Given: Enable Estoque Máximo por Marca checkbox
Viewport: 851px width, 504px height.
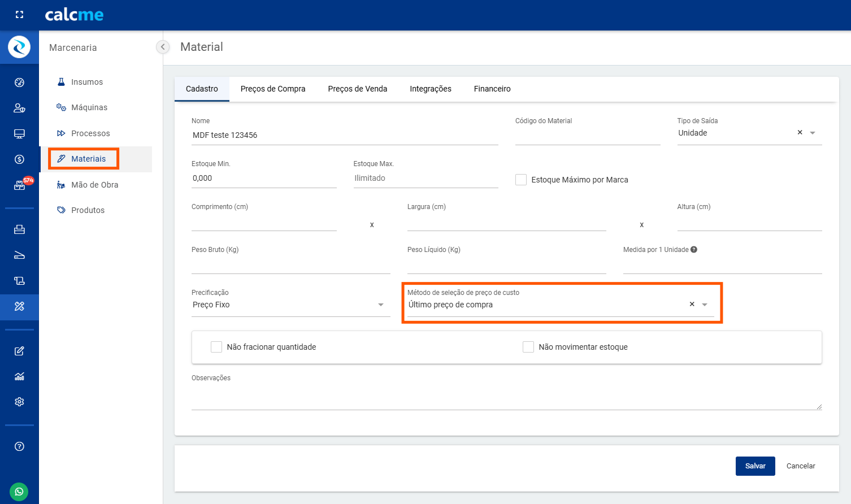Looking at the screenshot, I should [521, 180].
